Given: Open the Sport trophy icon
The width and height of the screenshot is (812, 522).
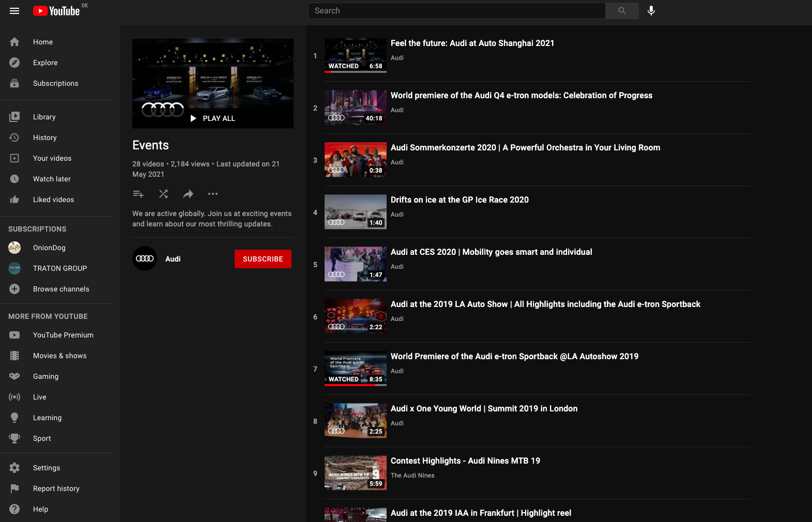Looking at the screenshot, I should click(x=14, y=438).
